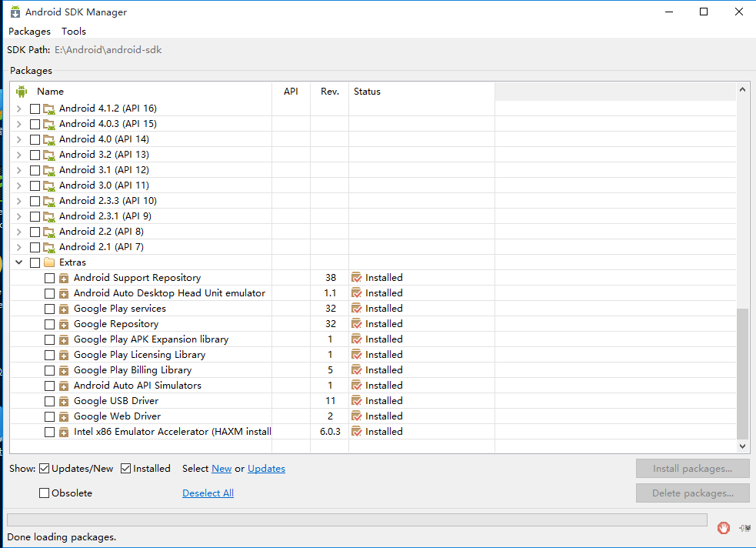Collapse the Extras group
The width and height of the screenshot is (756, 548).
click(18, 262)
